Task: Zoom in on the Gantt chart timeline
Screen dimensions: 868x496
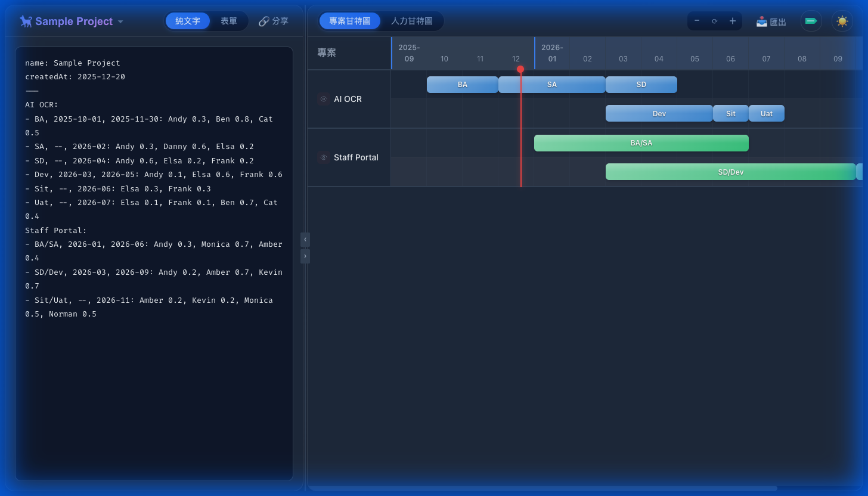Action: [732, 21]
